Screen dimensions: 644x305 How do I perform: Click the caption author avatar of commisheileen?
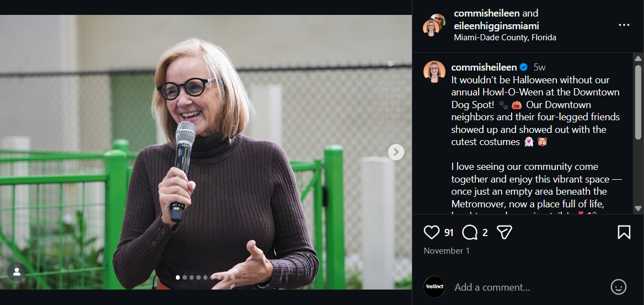pos(434,72)
